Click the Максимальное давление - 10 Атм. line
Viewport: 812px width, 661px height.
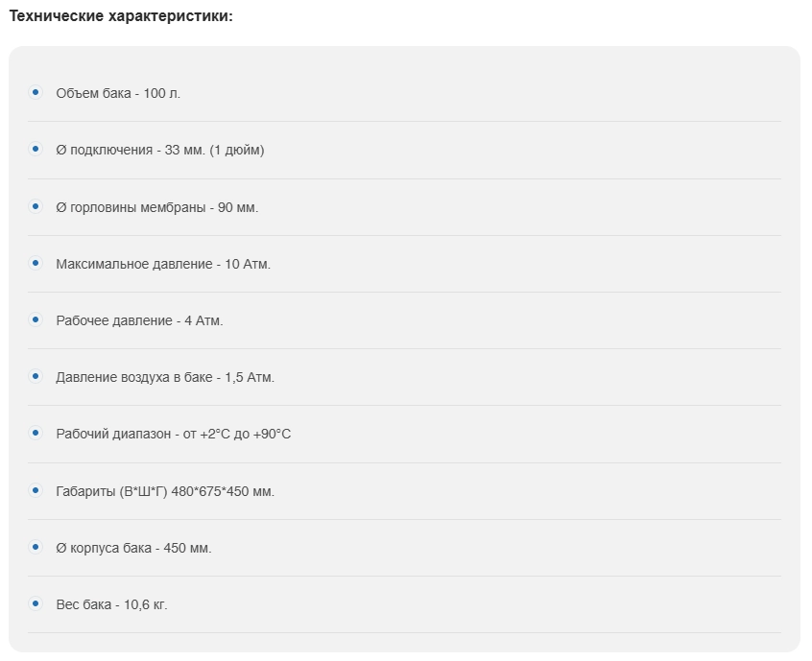click(x=163, y=264)
